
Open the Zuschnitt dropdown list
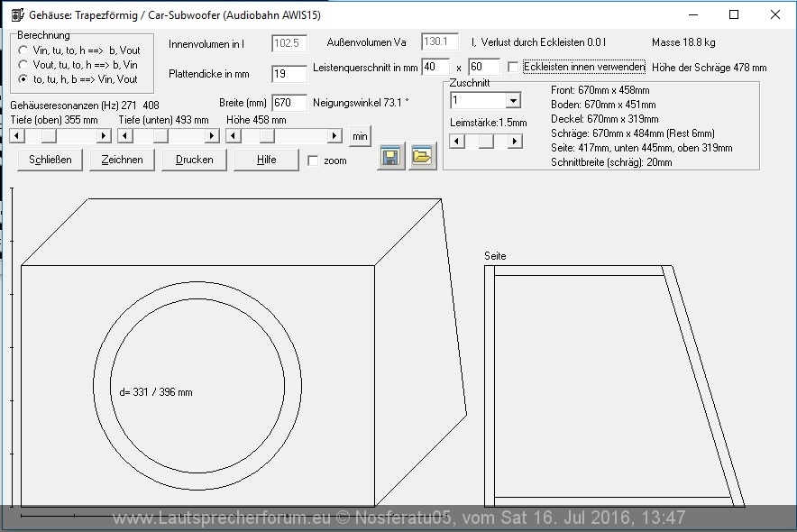[x=512, y=101]
